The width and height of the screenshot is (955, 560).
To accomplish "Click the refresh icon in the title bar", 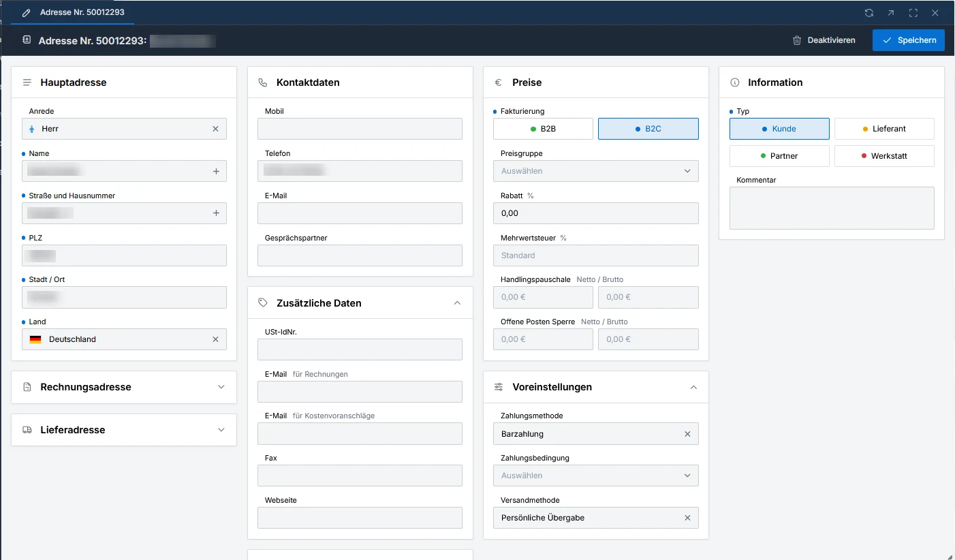I will [x=869, y=13].
